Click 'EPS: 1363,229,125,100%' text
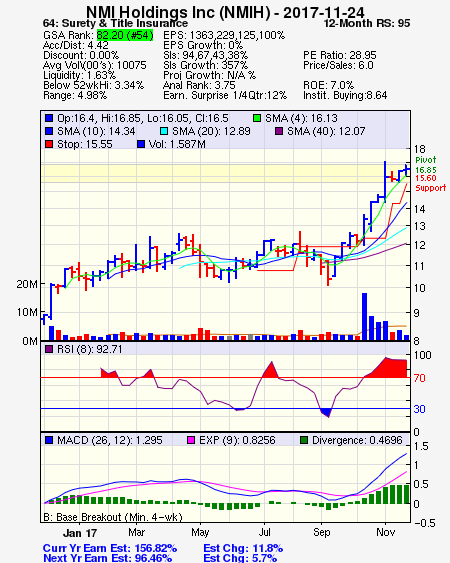Viewport: 450px width, 563px height. point(224,35)
